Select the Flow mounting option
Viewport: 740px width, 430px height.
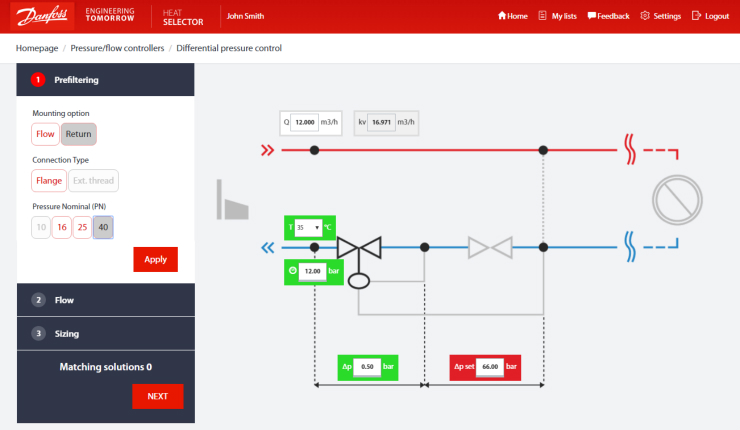45,134
